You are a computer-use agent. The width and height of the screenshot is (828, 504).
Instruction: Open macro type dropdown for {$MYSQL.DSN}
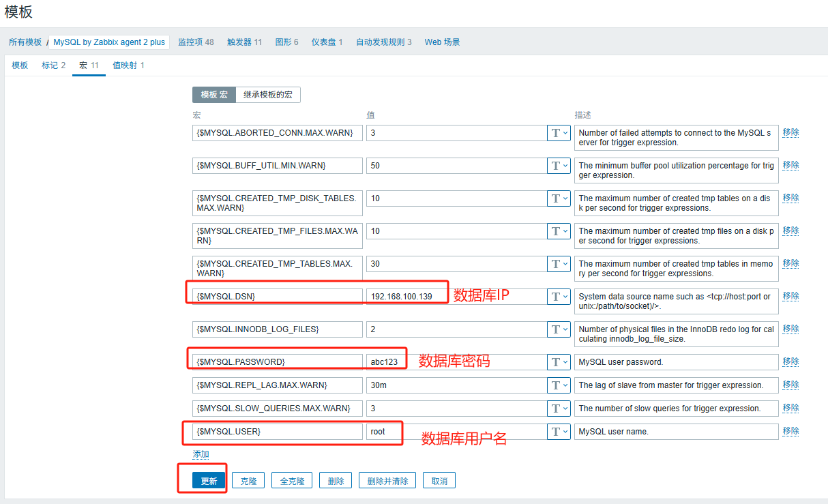coord(559,297)
